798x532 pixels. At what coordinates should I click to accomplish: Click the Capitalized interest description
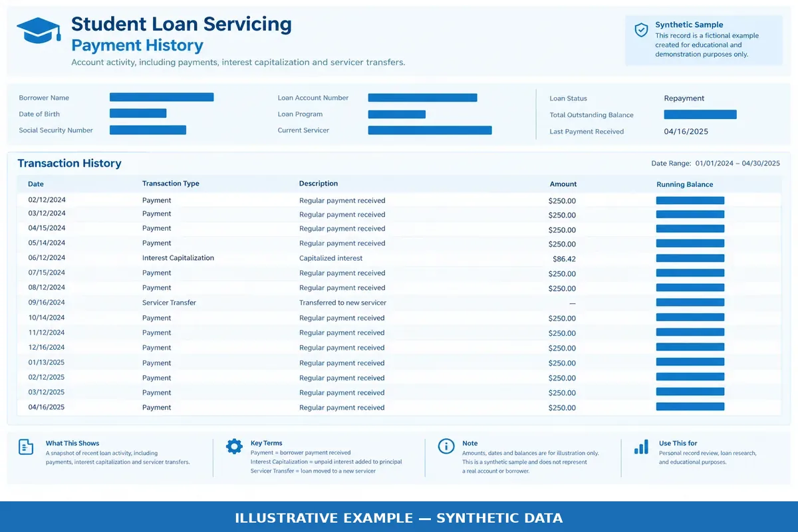coord(331,258)
